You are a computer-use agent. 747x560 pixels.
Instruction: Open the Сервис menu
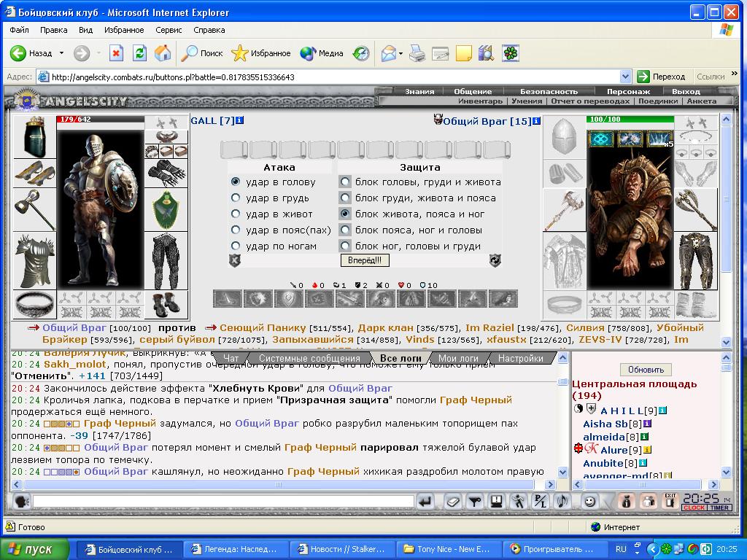[x=169, y=29]
